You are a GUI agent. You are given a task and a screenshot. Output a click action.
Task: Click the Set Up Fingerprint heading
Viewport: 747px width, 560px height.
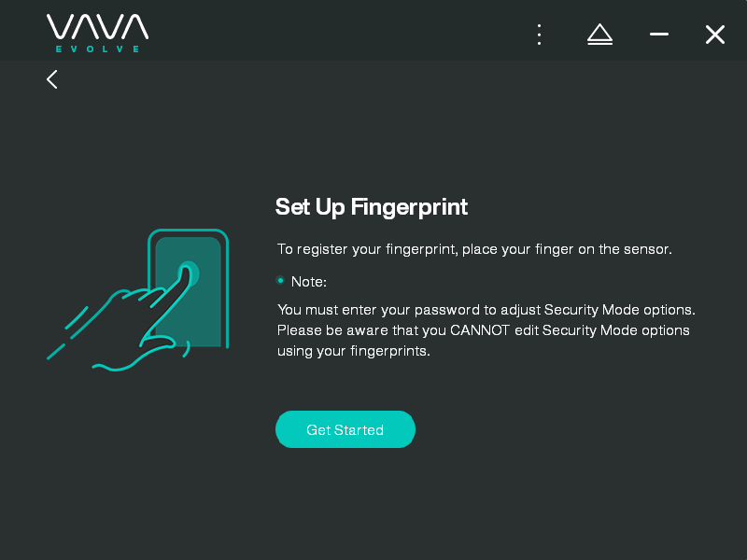coord(372,207)
